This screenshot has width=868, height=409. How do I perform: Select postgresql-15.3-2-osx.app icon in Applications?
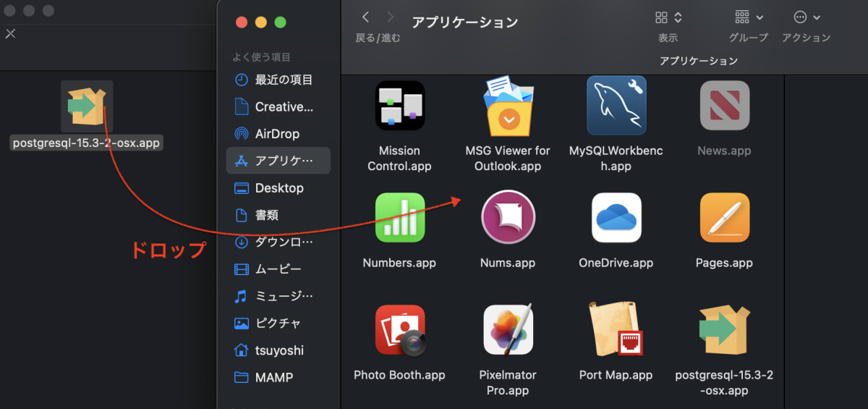click(724, 330)
